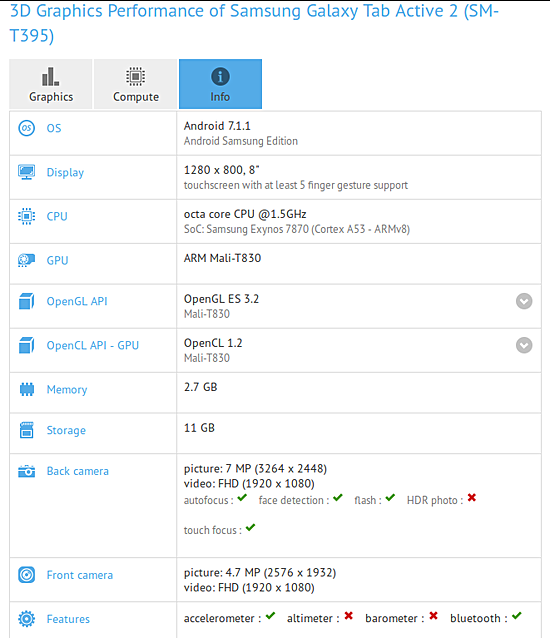Click the '11 GB' storage value
The image size is (550, 638).
[x=199, y=428]
